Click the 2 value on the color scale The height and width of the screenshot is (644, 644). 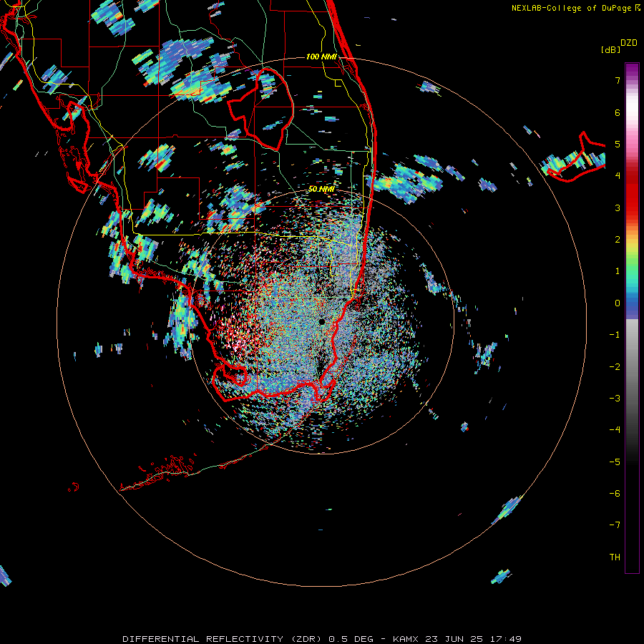[618, 240]
